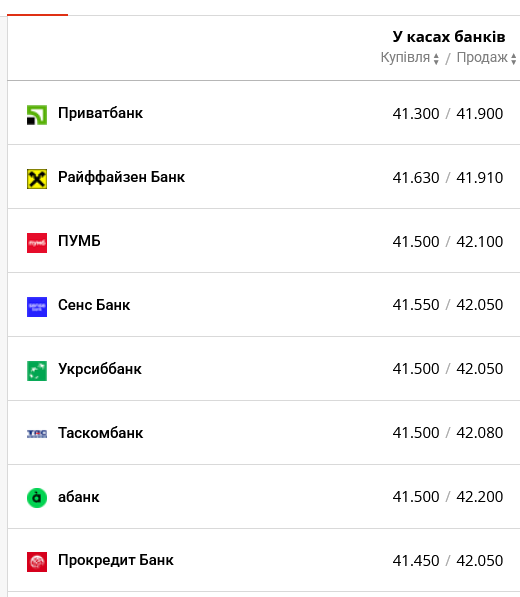This screenshot has width=520, height=597.
Task: Sort by Купівля column arrows
Action: pyautogui.click(x=436, y=59)
